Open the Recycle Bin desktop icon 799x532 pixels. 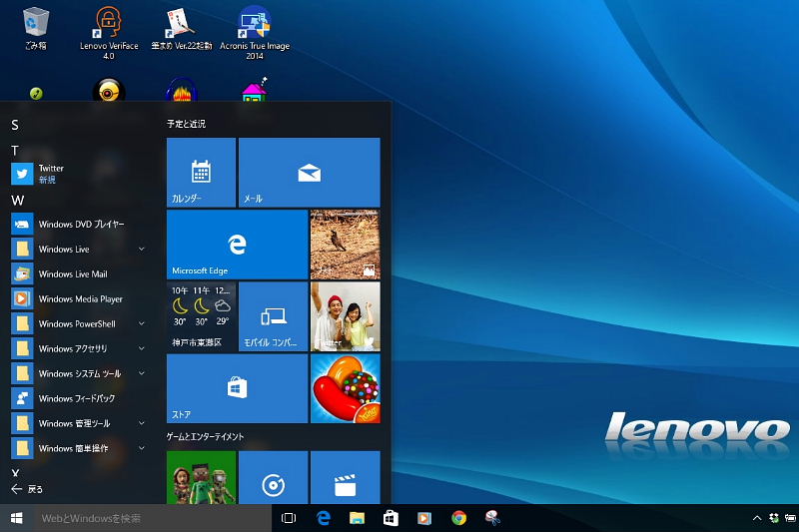(x=36, y=28)
